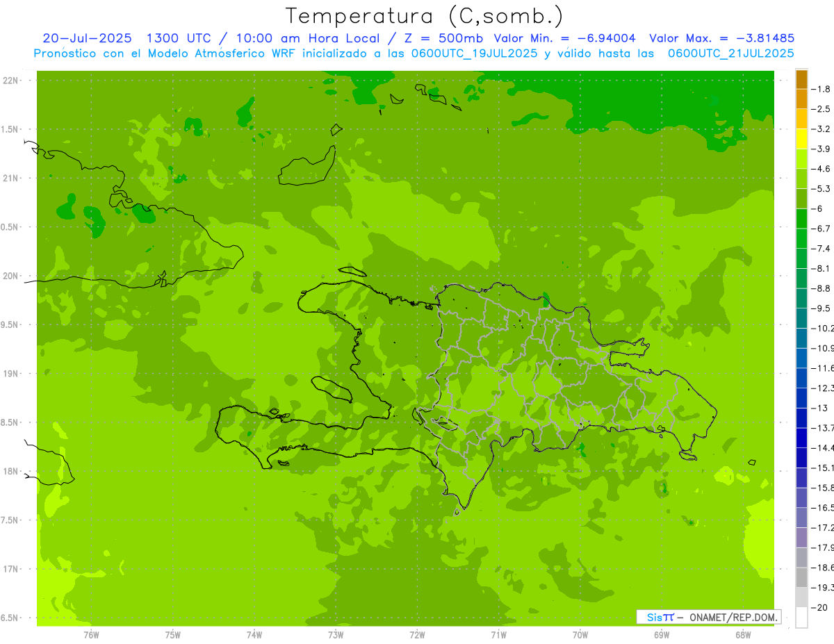This screenshot has height=644, width=834.
Task: Click the '75W' longitude label
Action: [x=173, y=635]
